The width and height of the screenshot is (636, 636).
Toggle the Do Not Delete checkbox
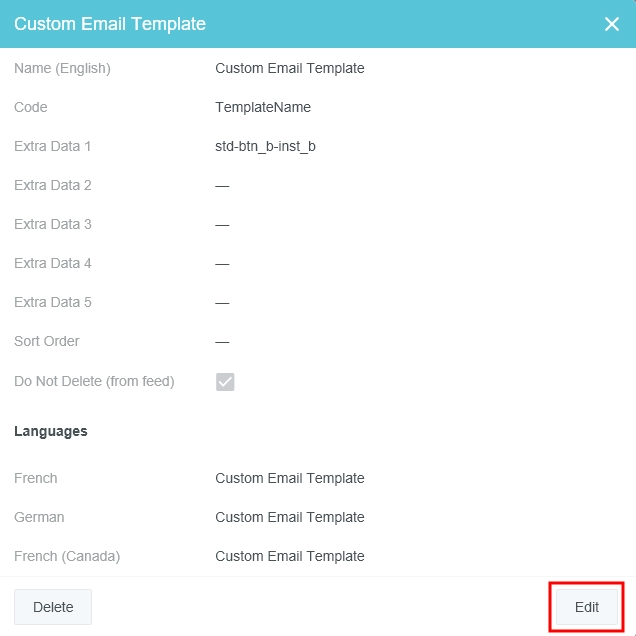pos(225,381)
